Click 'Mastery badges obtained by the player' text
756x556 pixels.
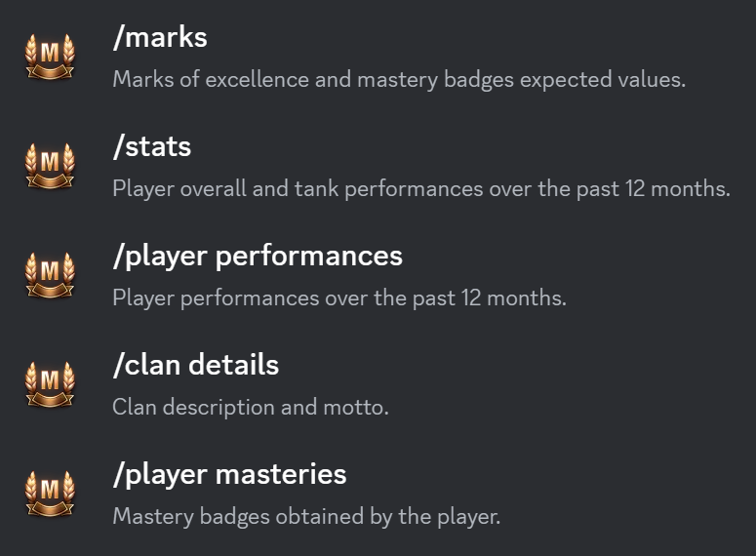click(x=305, y=516)
